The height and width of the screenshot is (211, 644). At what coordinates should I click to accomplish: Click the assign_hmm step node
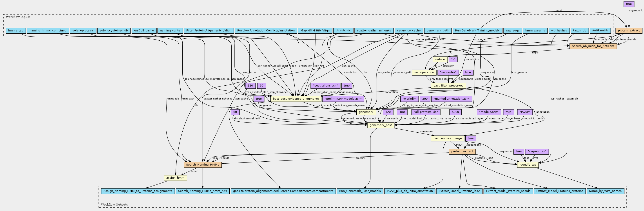pos(175,178)
